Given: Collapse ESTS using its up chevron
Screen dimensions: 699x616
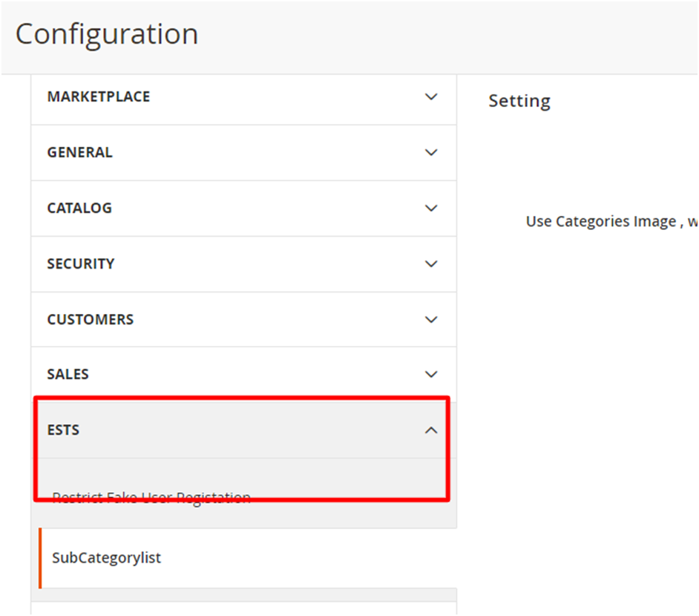Looking at the screenshot, I should pos(430,430).
